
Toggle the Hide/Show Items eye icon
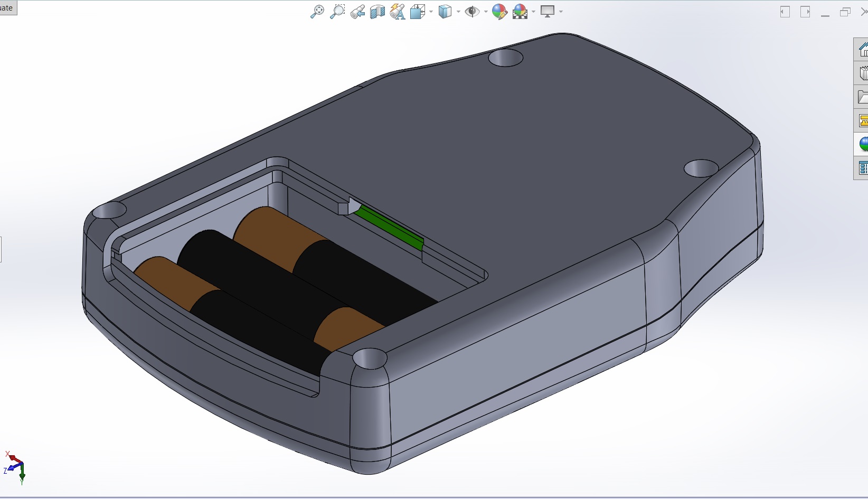[472, 12]
